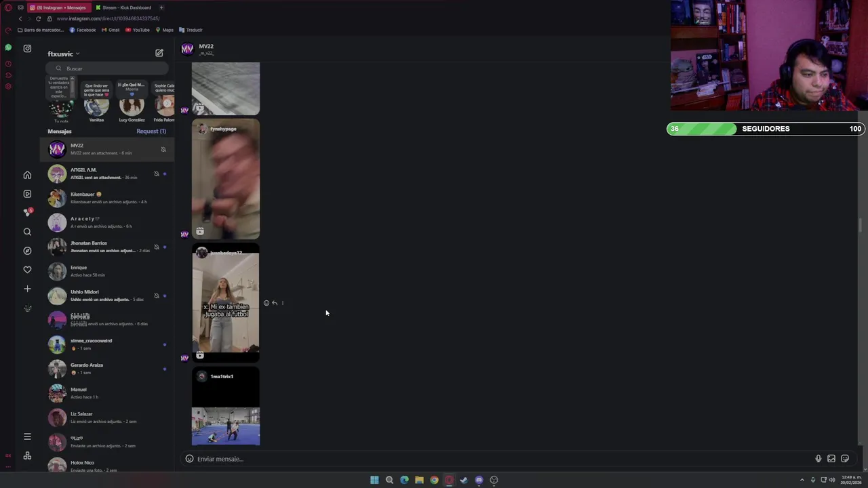
Task: Open profile avatar in Instagram sidebar
Action: (x=27, y=308)
